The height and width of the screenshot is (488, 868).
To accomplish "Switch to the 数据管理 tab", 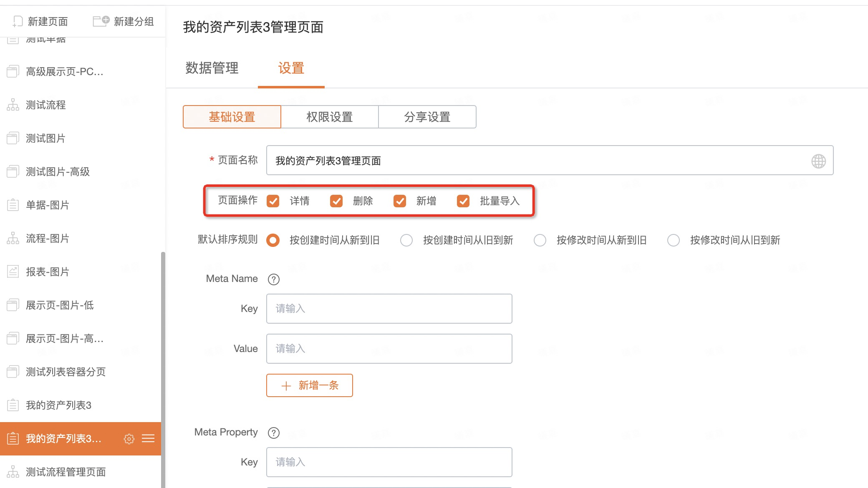I will pyautogui.click(x=212, y=68).
